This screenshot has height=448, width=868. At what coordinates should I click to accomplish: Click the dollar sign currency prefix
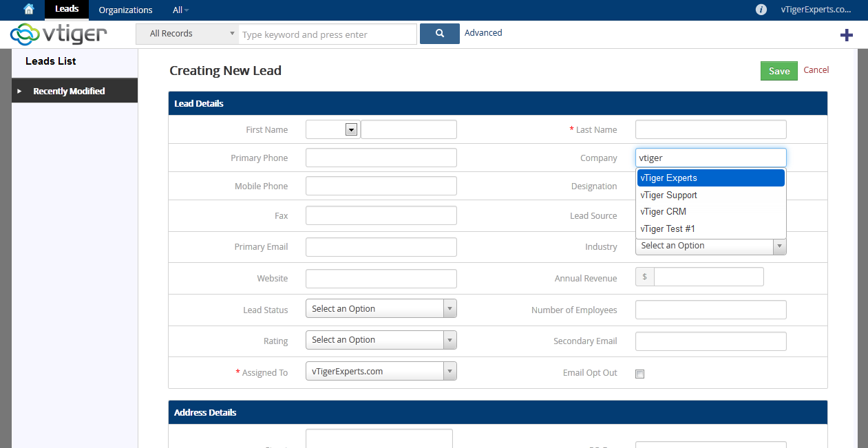tap(644, 277)
